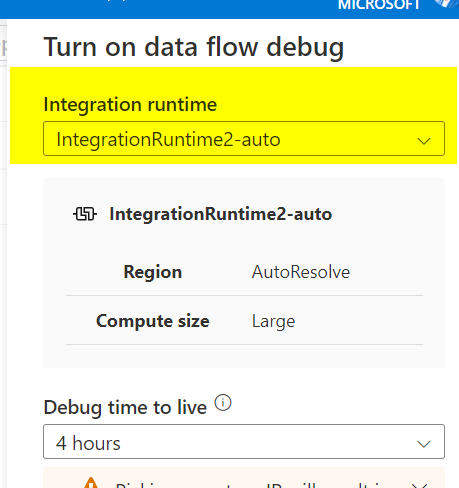Click the 4 hours selected value text
459x488 pixels.
(x=88, y=443)
